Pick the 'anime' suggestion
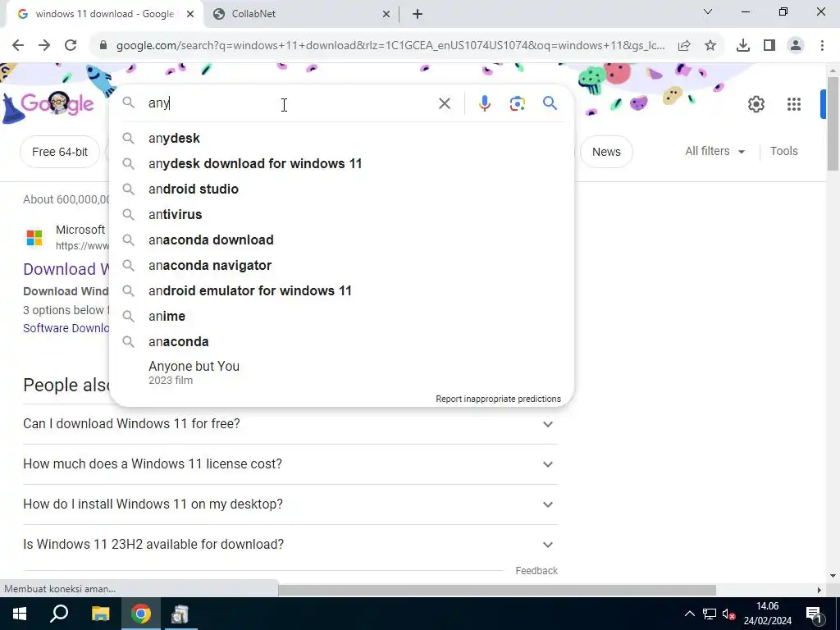The height and width of the screenshot is (630, 840). click(341, 316)
